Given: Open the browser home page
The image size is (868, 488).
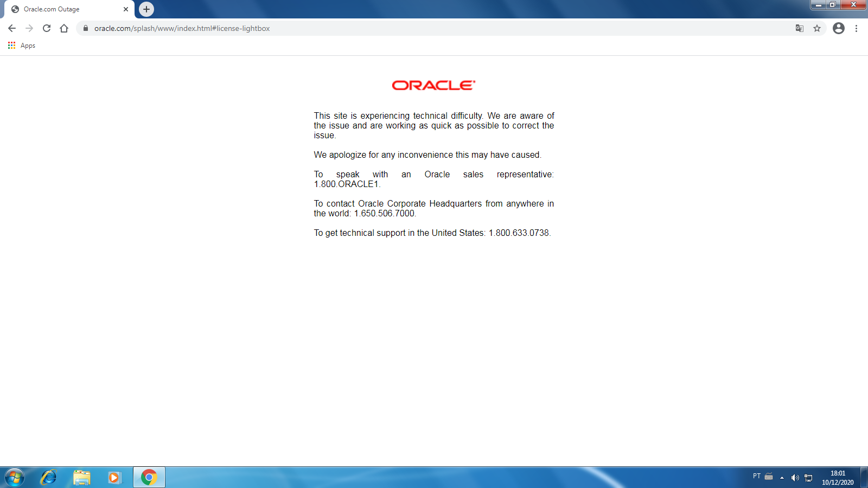Looking at the screenshot, I should point(64,28).
